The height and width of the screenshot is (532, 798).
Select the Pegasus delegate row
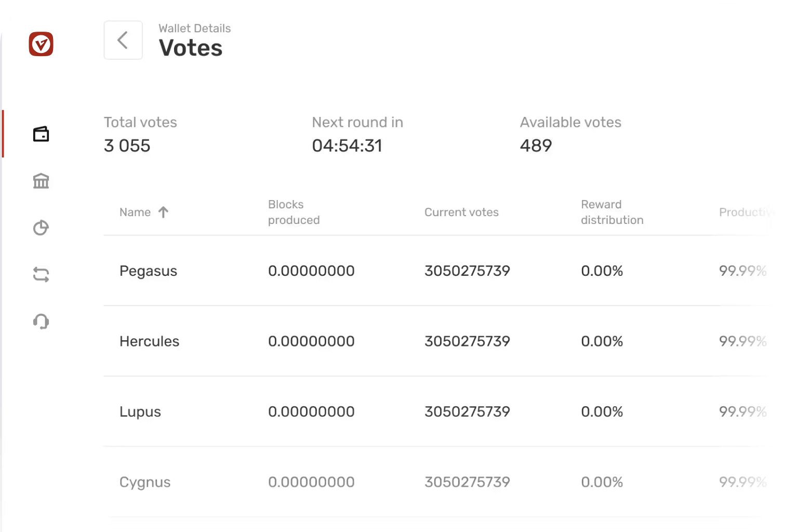pyautogui.click(x=148, y=271)
